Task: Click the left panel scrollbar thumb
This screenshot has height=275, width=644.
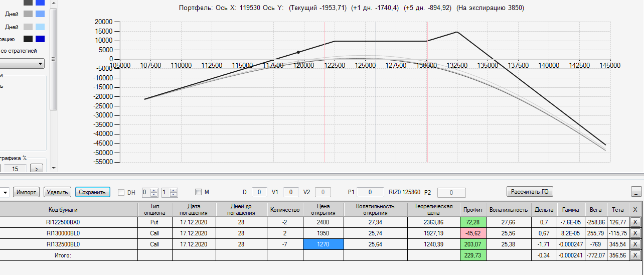Action: pyautogui.click(x=54, y=59)
